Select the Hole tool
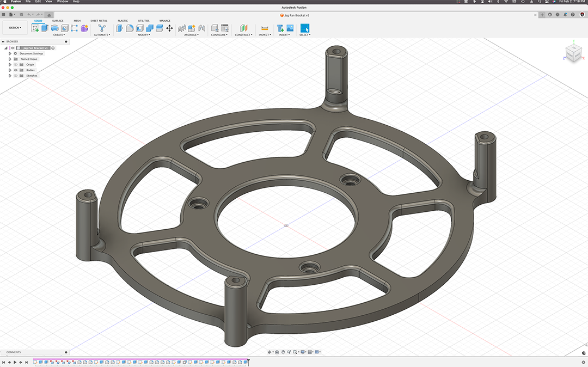Image resolution: width=588 pixels, height=367 pixels. tap(64, 28)
